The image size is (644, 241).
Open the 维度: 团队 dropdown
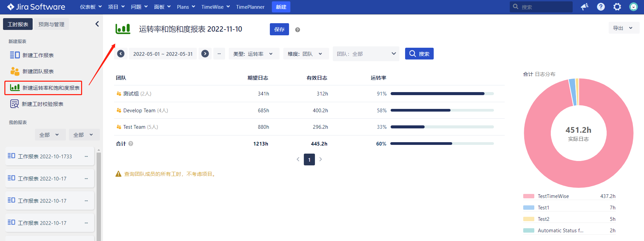tap(306, 54)
